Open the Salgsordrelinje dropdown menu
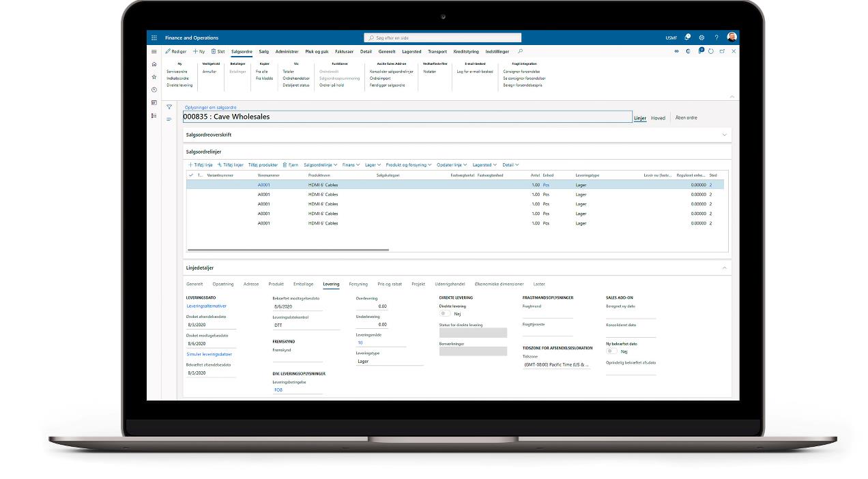The width and height of the screenshot is (868, 479). point(320,164)
